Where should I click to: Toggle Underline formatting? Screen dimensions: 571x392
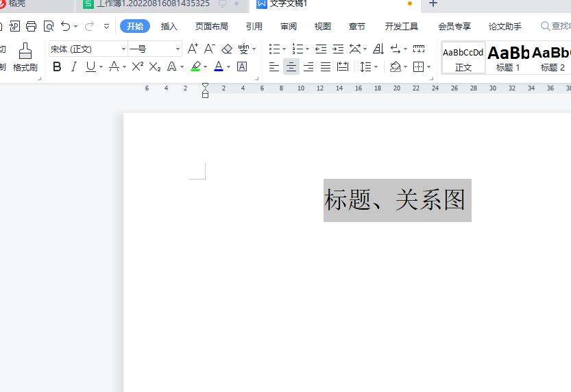point(90,66)
